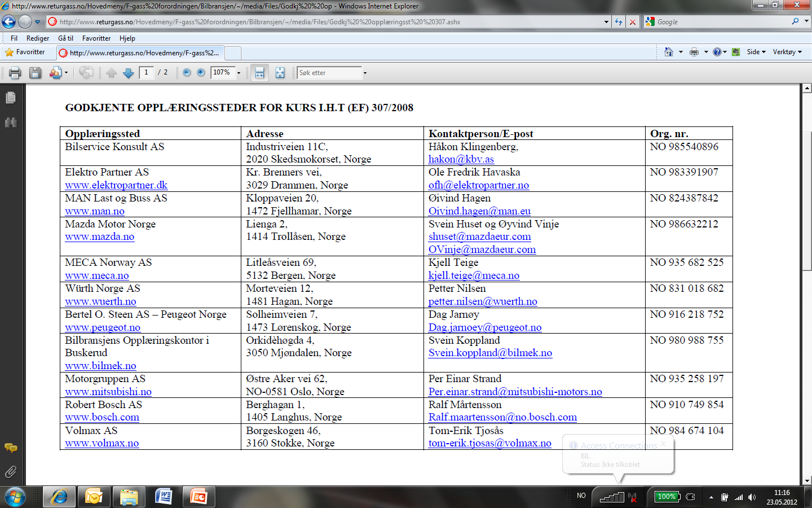Open the collaborate icon in PDF toolbar
812x508 pixels.
tap(55, 73)
